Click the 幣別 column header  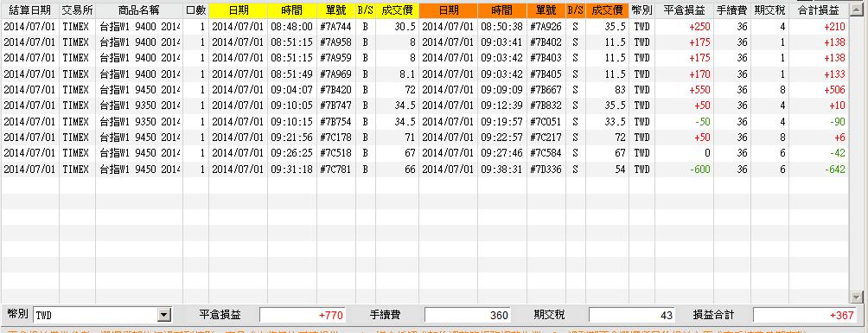pyautogui.click(x=642, y=10)
